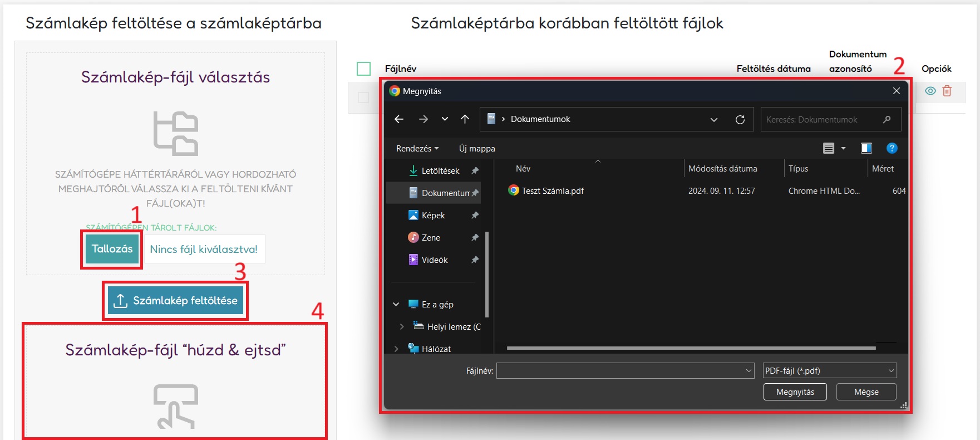The height and width of the screenshot is (440, 980).
Task: Go up one folder level arrow
Action: point(465,119)
